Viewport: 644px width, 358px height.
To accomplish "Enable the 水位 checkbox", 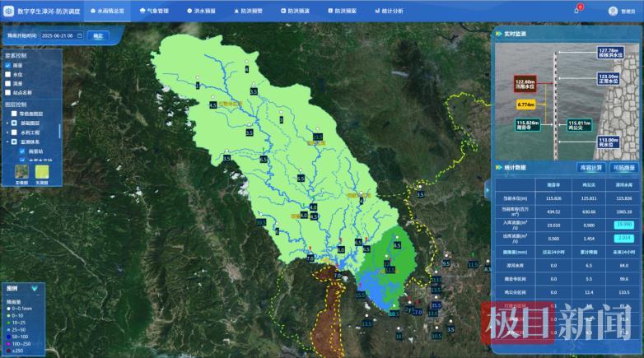I will [8, 74].
